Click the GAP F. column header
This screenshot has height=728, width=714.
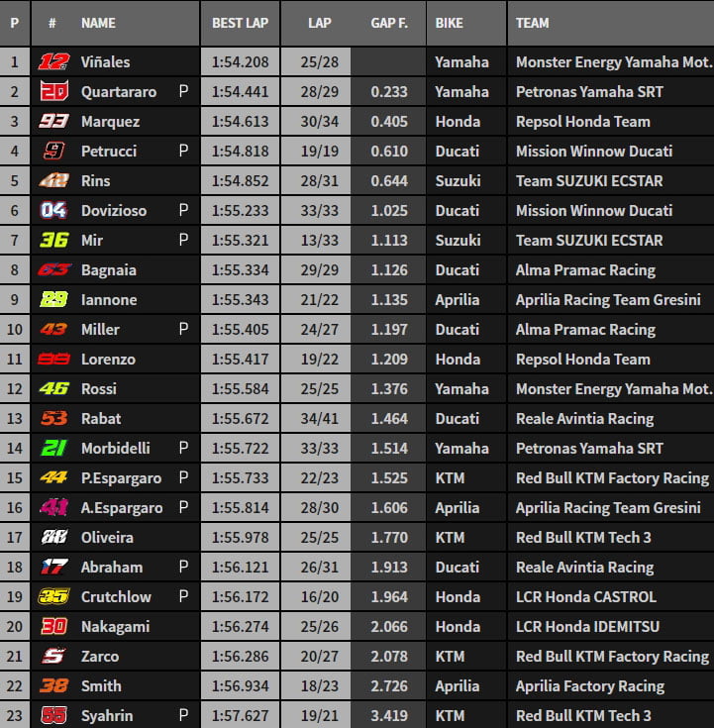tap(389, 22)
